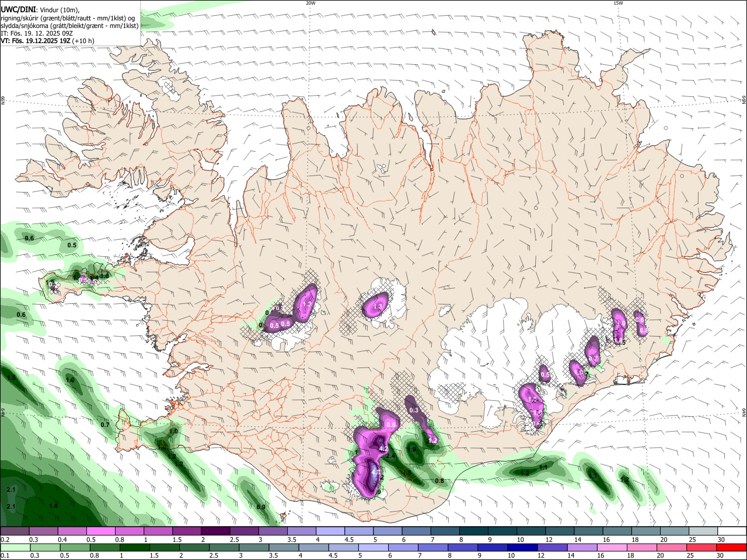Click the 'IT: Fös. 19. 12. 2025 09Z' line
747x560 pixels.
click(x=37, y=33)
